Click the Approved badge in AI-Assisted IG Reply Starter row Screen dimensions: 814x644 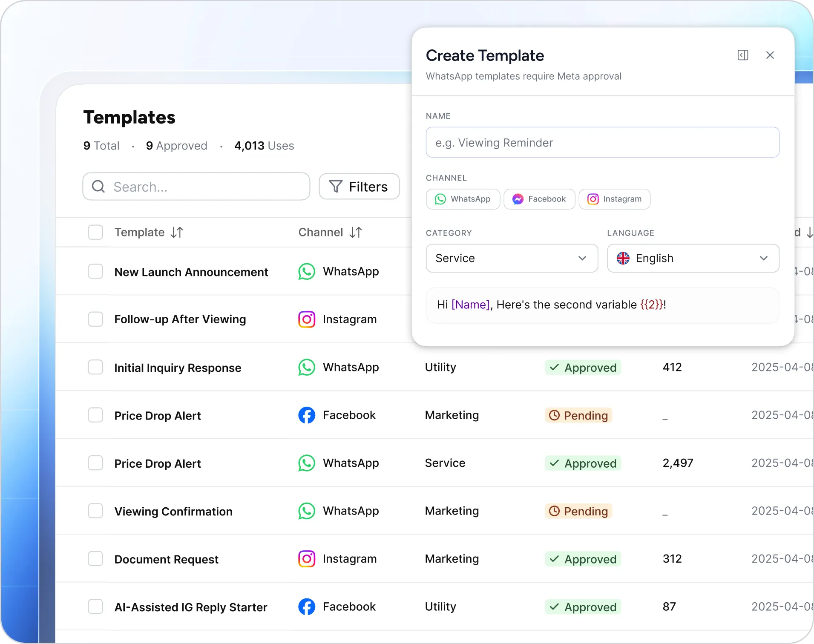tap(583, 607)
